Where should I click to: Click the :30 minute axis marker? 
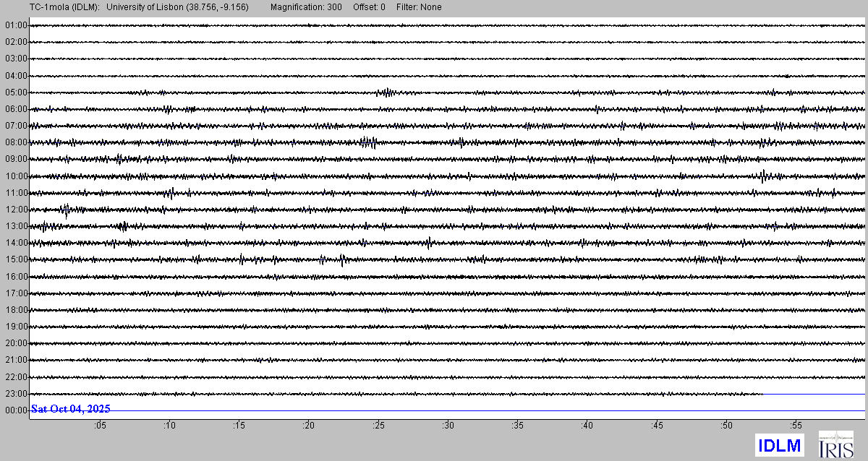tap(448, 426)
